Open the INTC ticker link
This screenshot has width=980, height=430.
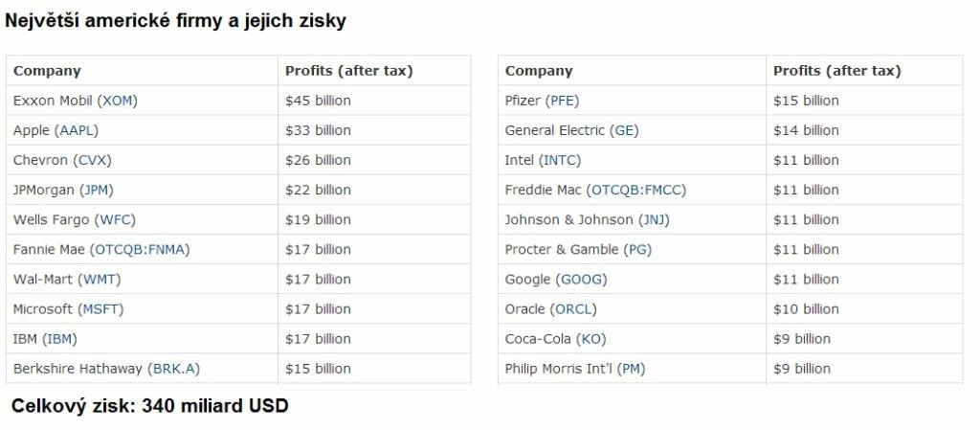tap(560, 160)
